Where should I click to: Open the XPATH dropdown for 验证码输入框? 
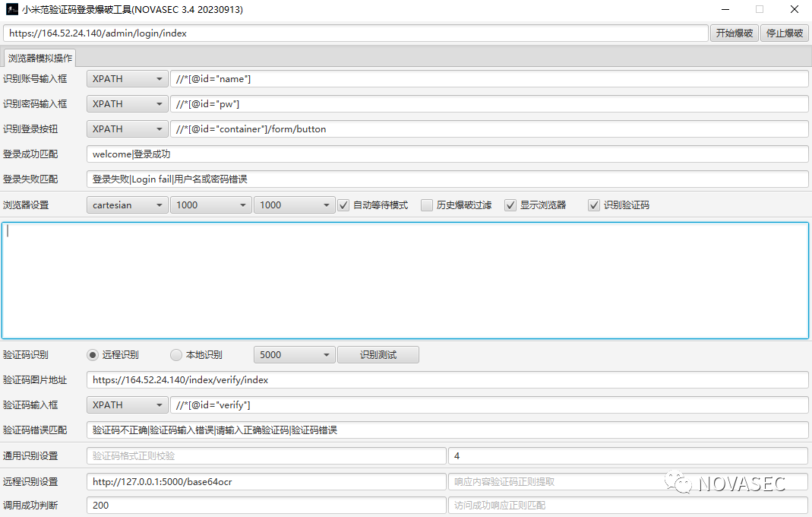click(x=128, y=405)
